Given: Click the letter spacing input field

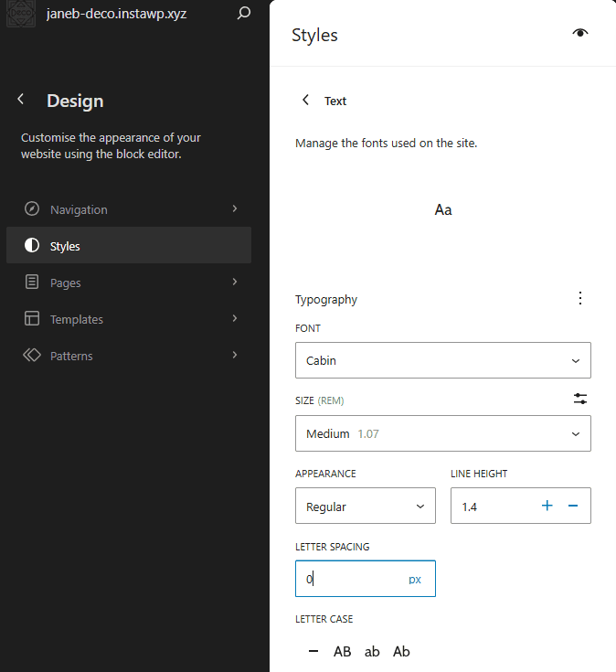Looking at the screenshot, I should tap(352, 579).
